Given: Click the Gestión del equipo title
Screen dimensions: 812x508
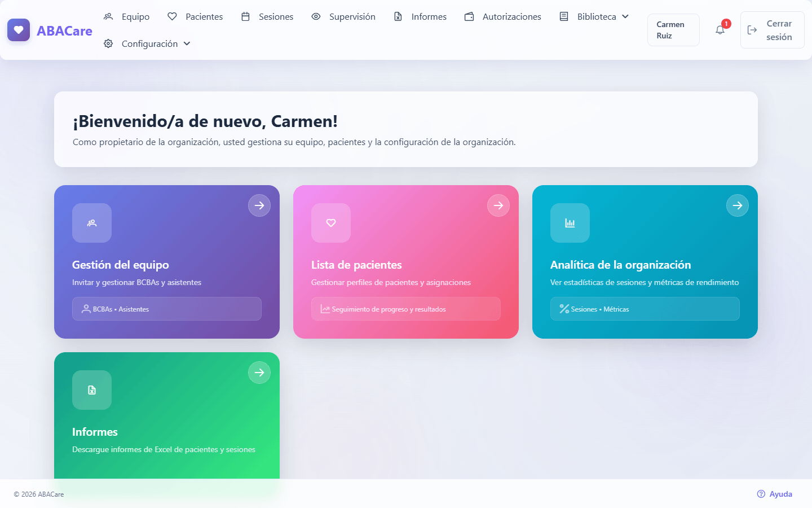Looking at the screenshot, I should [121, 265].
